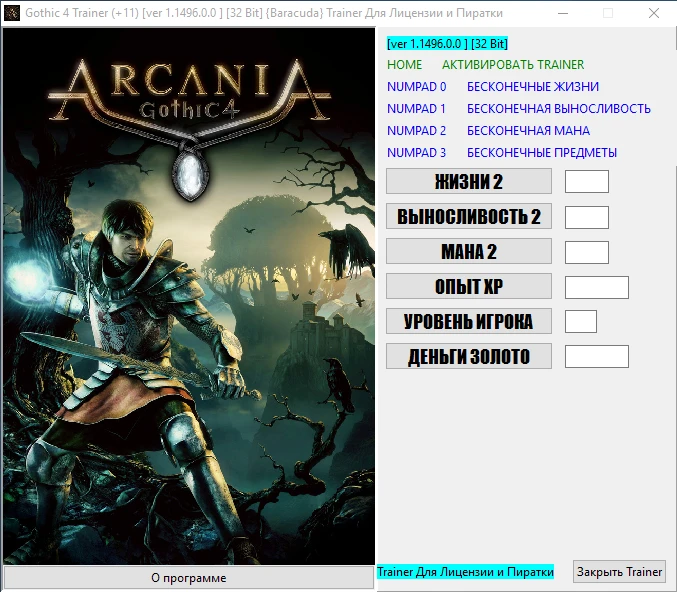Minimize the Gothic 4 Trainer window
This screenshot has width=677, height=592.
point(563,13)
